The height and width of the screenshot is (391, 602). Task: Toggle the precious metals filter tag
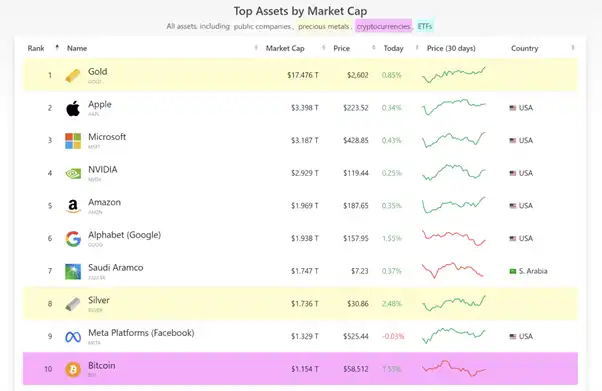tap(324, 26)
